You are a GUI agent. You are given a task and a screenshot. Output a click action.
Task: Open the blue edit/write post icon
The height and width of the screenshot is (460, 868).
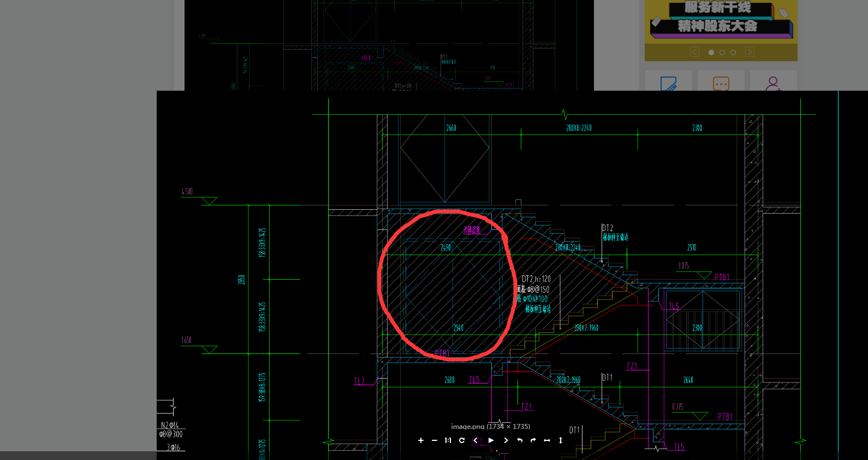[668, 83]
